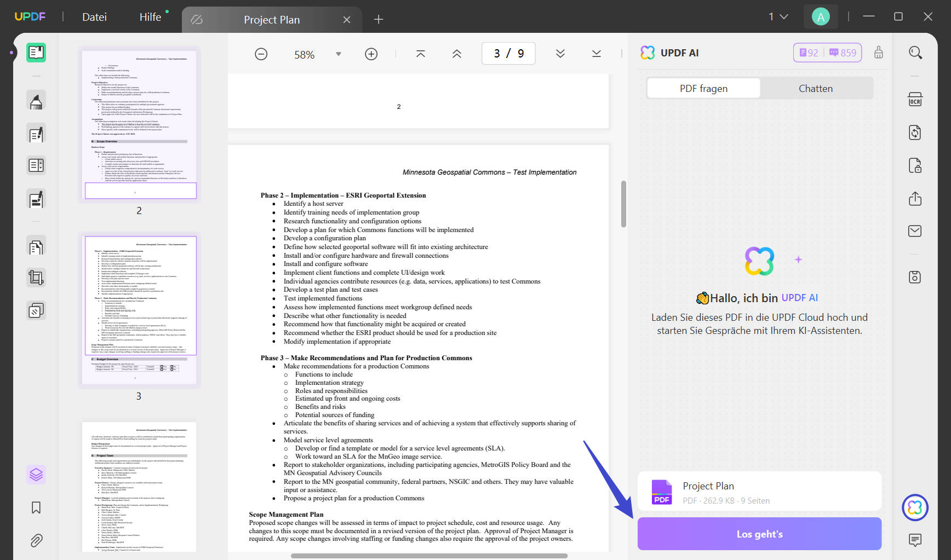The image size is (951, 560).
Task: Go to the previous page
Action: tap(457, 54)
